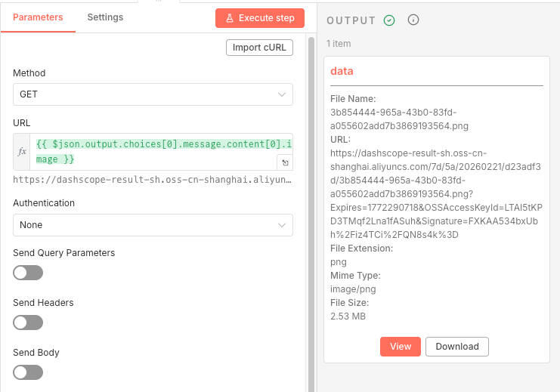Toggle the Send Body switch
Screen dimensions: 560x392
click(x=28, y=372)
